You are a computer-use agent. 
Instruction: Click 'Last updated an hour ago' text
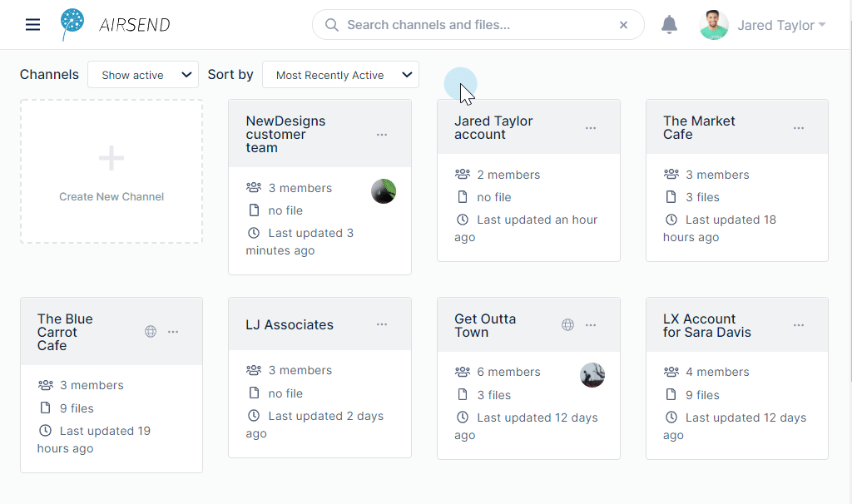coord(526,228)
